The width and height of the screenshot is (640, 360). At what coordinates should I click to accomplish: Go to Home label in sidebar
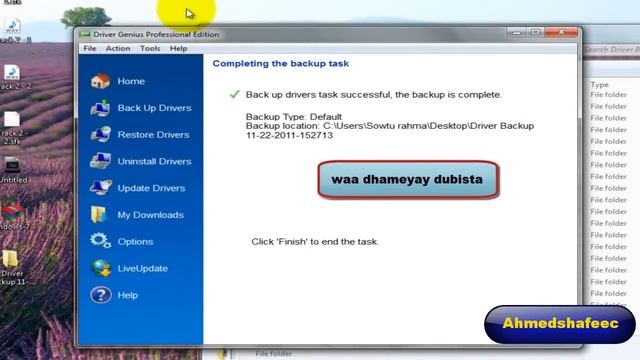click(x=131, y=81)
